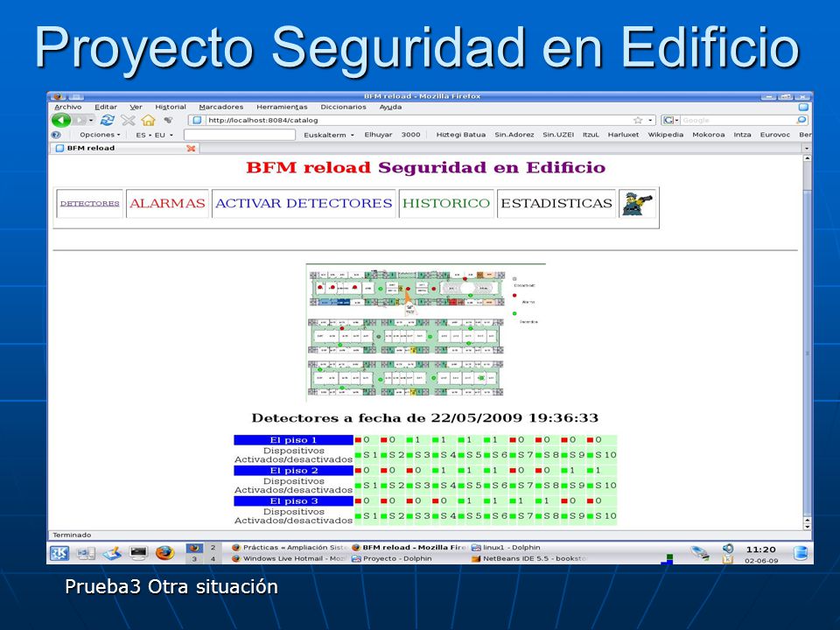The image size is (840, 630).
Task: Click the page icon in the URL bar
Action: (197, 121)
